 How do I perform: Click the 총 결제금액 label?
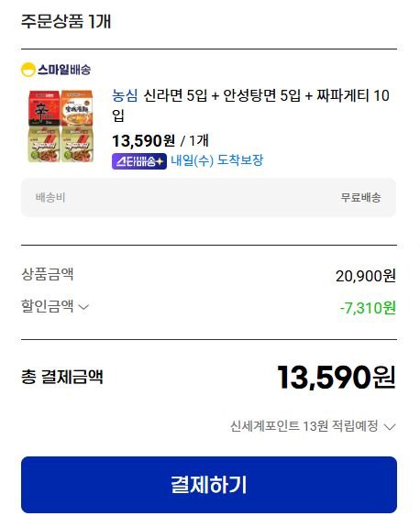pos(62,377)
